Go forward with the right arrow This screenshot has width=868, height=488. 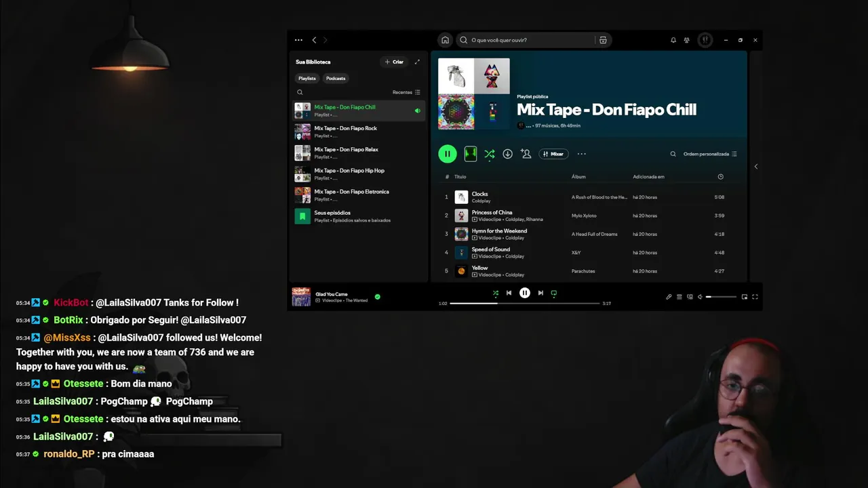325,40
